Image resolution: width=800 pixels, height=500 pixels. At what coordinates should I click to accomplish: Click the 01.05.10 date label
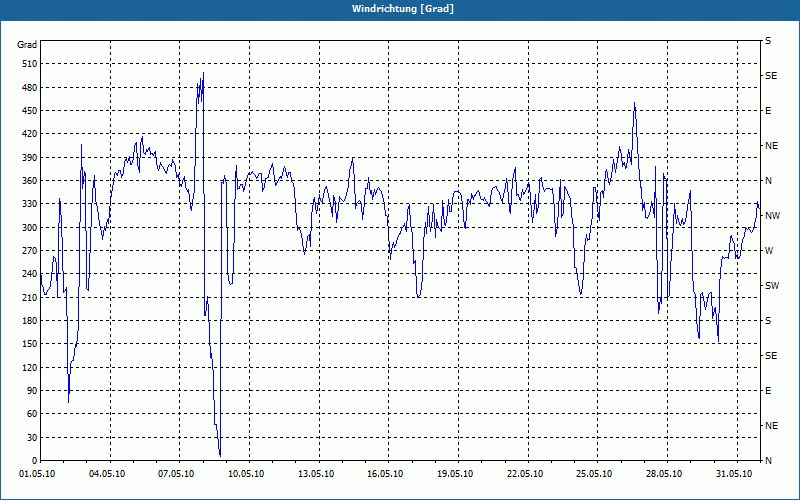[37, 474]
